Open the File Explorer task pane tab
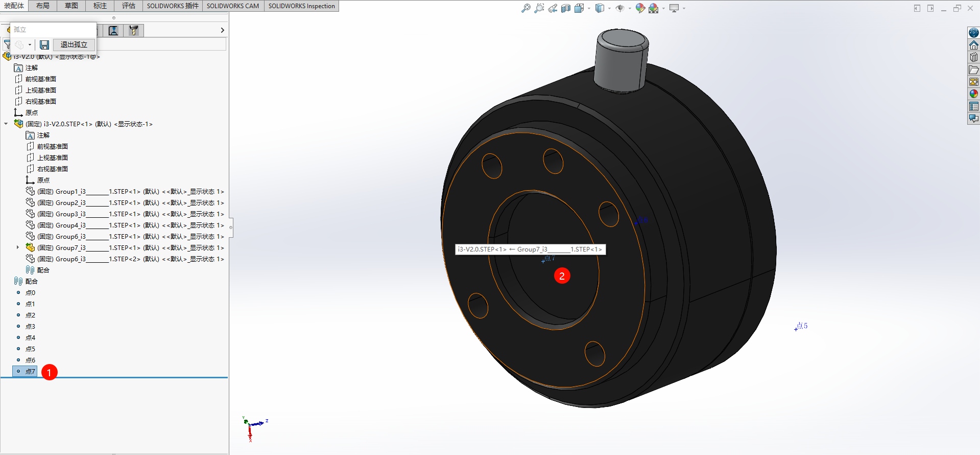Viewport: 980px width, 455px height. (x=974, y=70)
